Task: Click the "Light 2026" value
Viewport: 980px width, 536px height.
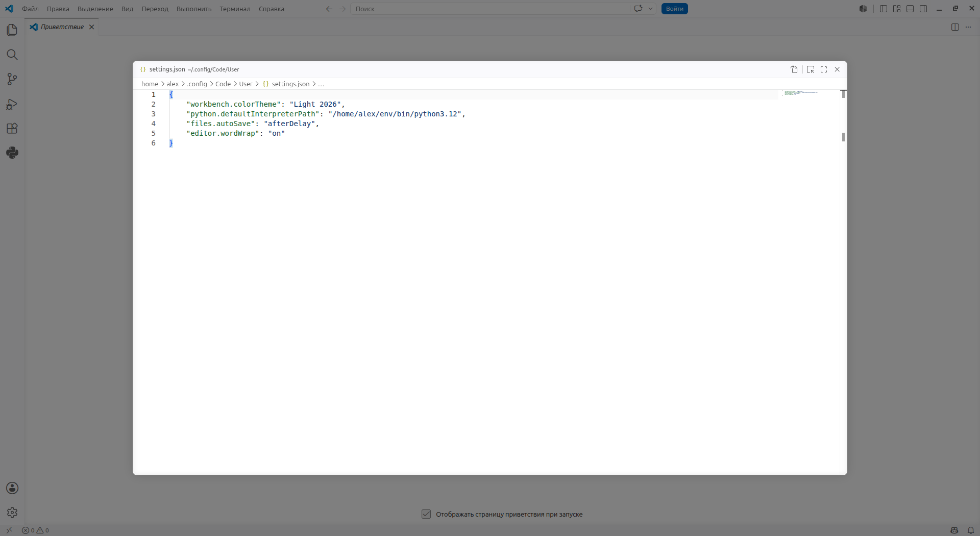Action: pyautogui.click(x=315, y=104)
